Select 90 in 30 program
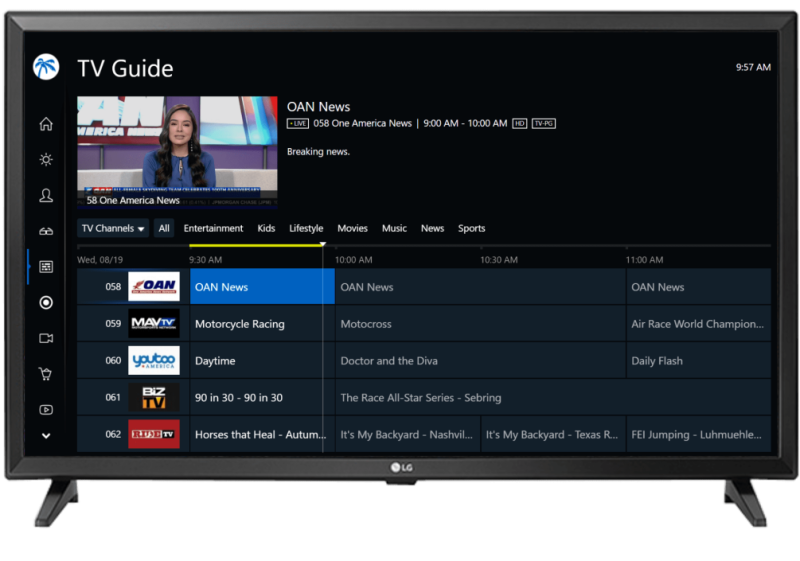 point(262,397)
